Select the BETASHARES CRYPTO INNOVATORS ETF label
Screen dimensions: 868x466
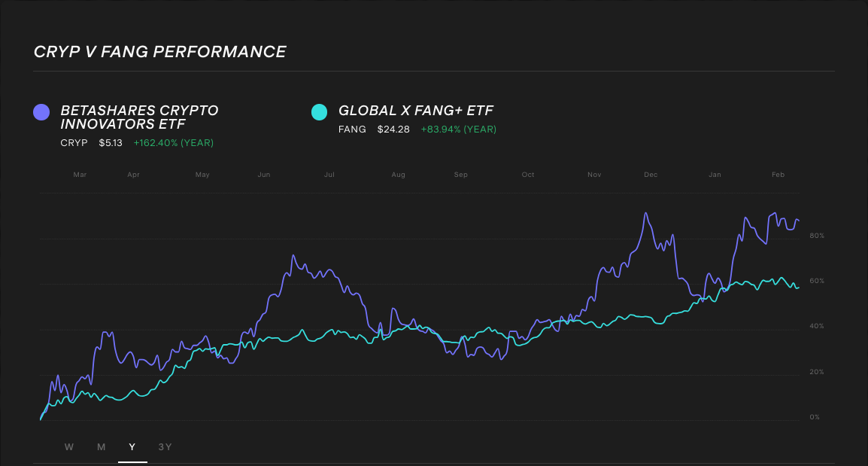pyautogui.click(x=139, y=118)
